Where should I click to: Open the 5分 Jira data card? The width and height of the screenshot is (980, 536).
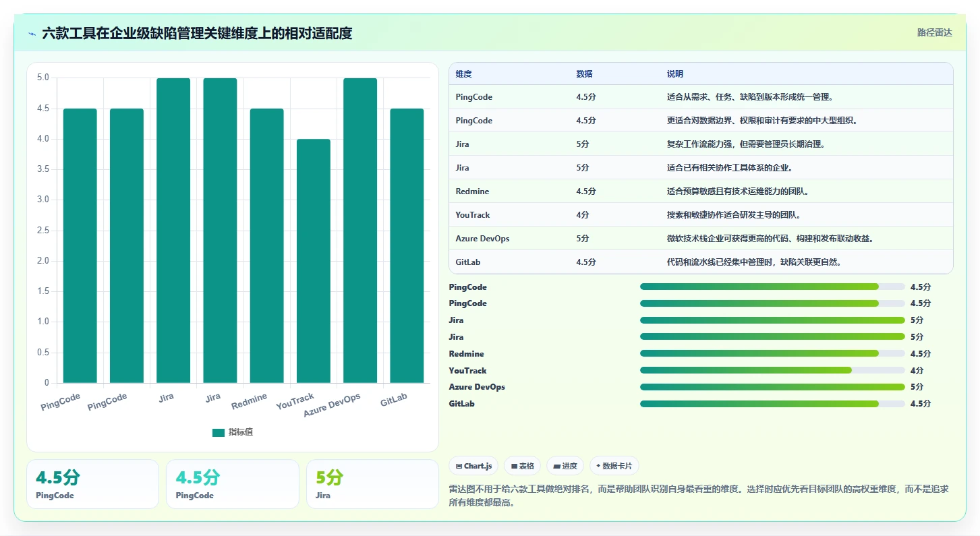point(372,484)
